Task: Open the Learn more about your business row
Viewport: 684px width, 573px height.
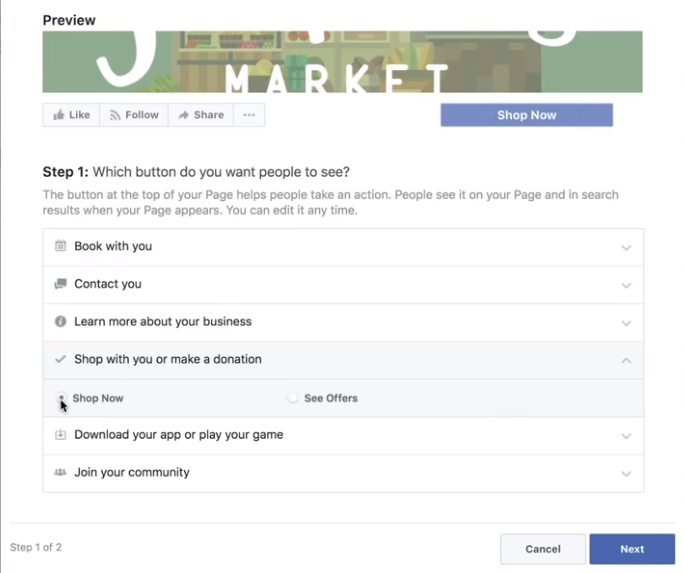Action: [x=162, y=322]
